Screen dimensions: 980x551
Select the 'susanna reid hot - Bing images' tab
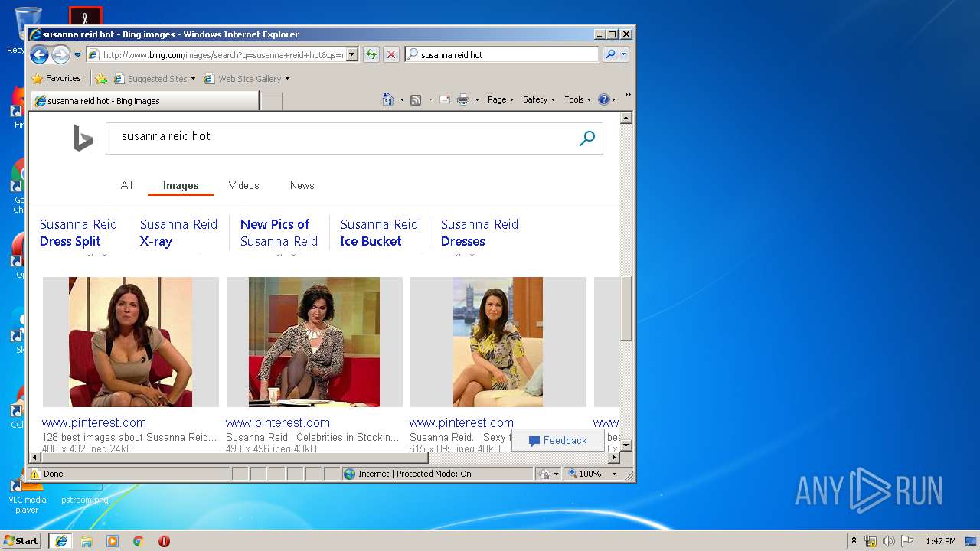click(145, 101)
